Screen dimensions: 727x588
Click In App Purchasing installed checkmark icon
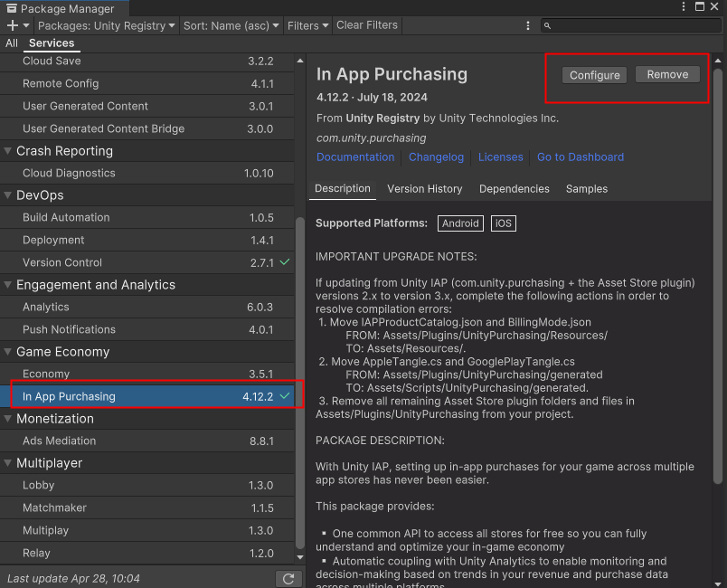coord(285,396)
